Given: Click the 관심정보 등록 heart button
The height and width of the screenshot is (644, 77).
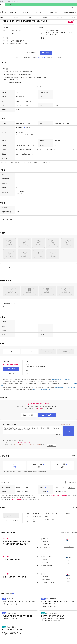Looking at the screenshot, I should (32, 53).
